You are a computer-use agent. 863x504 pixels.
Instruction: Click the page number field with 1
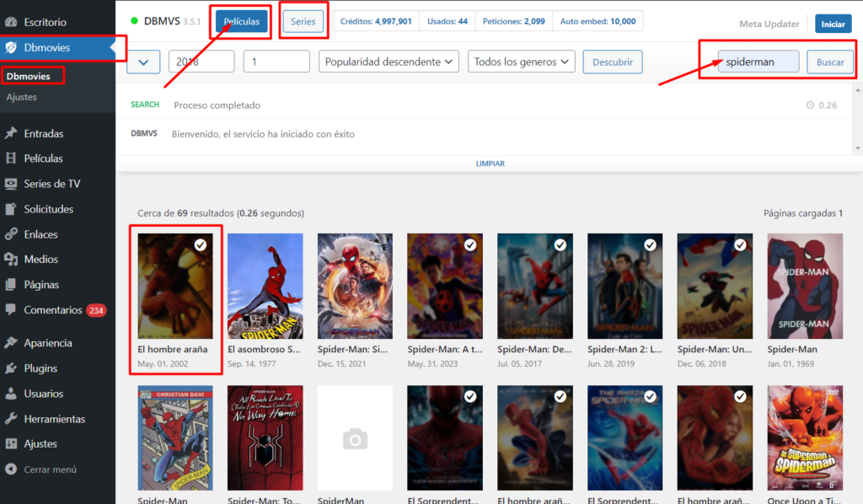point(276,62)
